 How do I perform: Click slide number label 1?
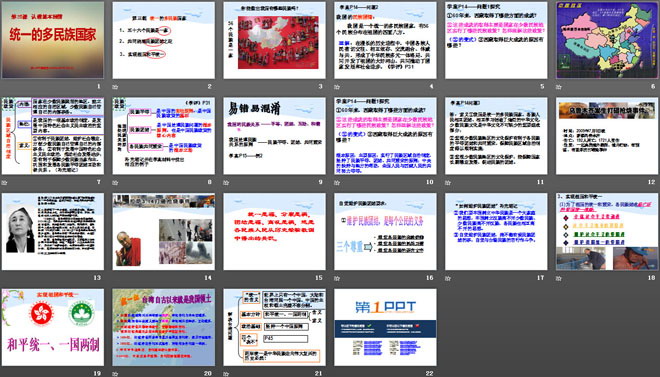coord(99,87)
